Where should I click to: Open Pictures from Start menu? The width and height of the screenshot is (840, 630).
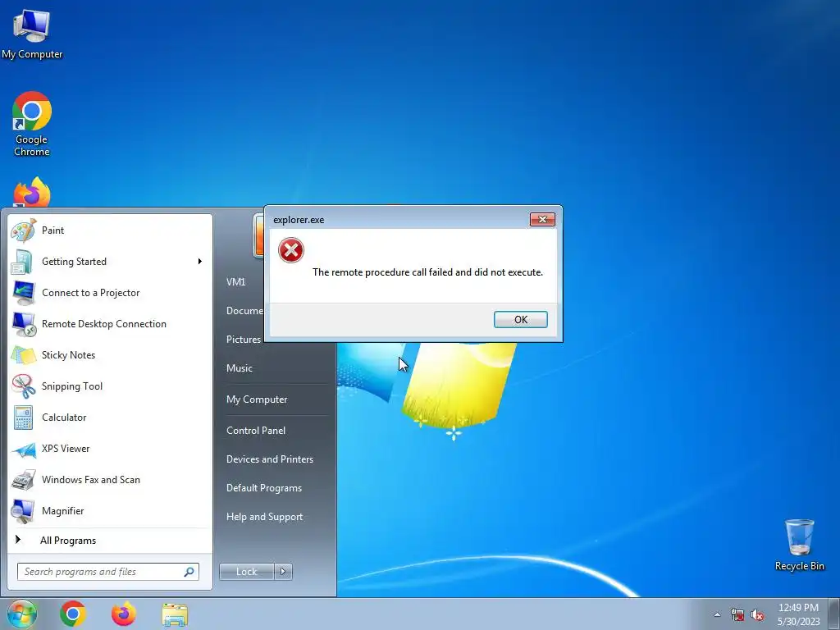coord(243,340)
